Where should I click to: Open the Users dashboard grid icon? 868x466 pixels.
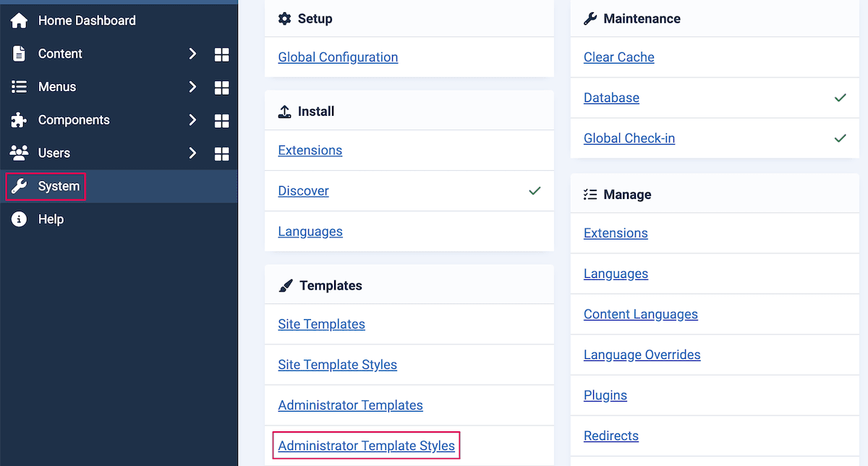[x=221, y=153]
